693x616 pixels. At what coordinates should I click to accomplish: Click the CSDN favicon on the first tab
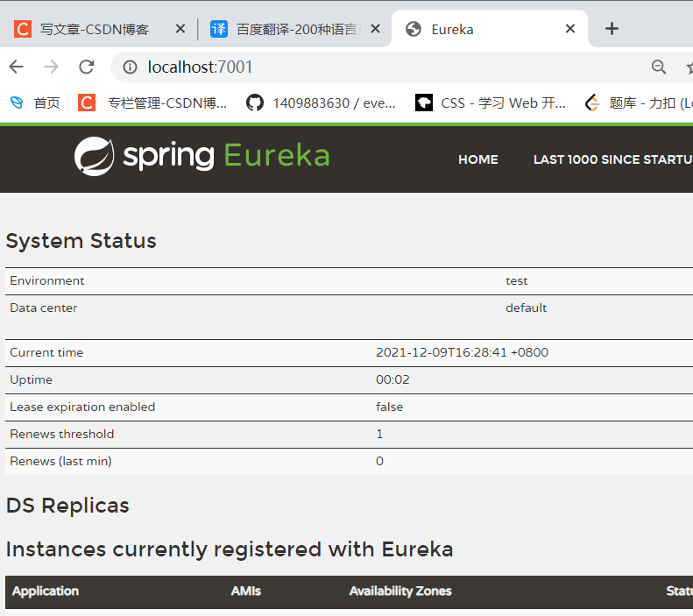point(23,29)
